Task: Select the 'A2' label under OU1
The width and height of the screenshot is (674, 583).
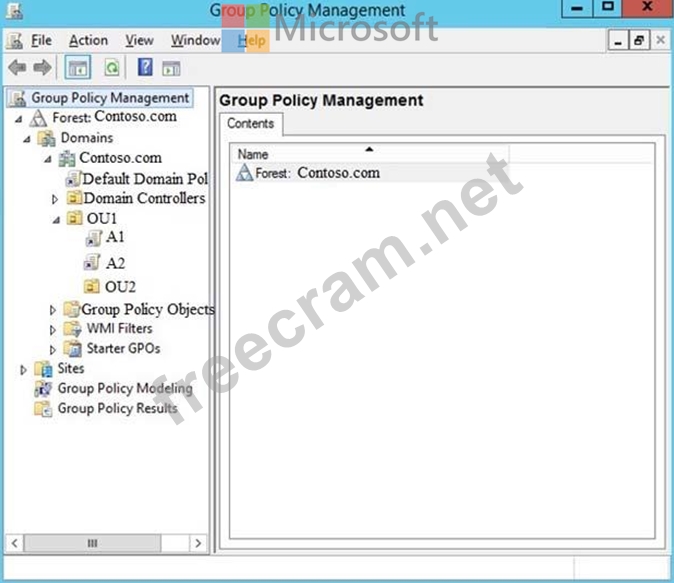Action: pos(115,263)
